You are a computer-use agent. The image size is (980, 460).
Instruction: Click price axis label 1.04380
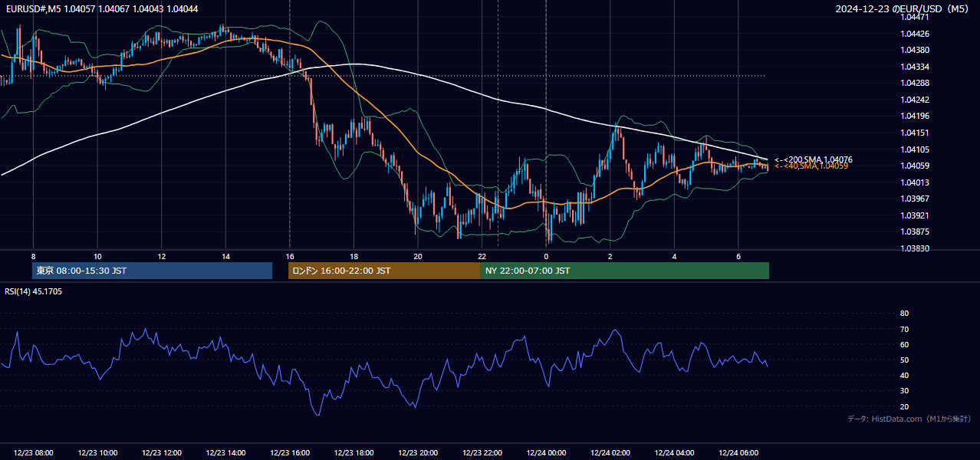coord(915,50)
